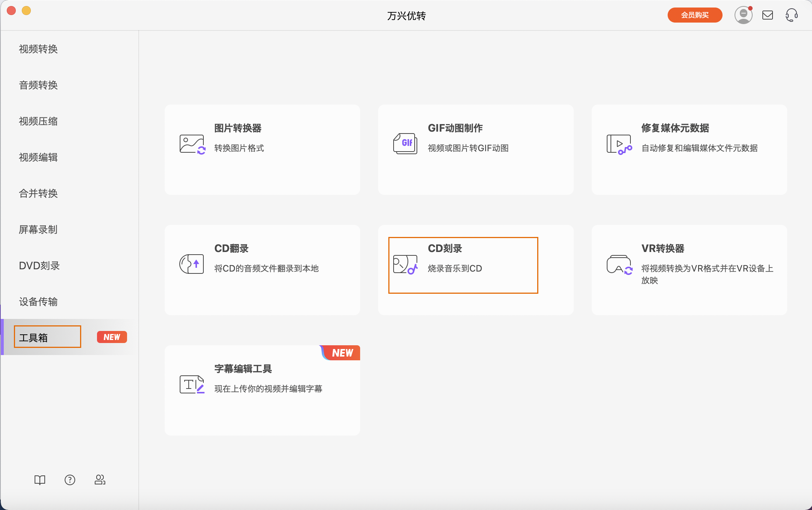
Task: Select the DVD刻录 section
Action: pyautogui.click(x=39, y=266)
